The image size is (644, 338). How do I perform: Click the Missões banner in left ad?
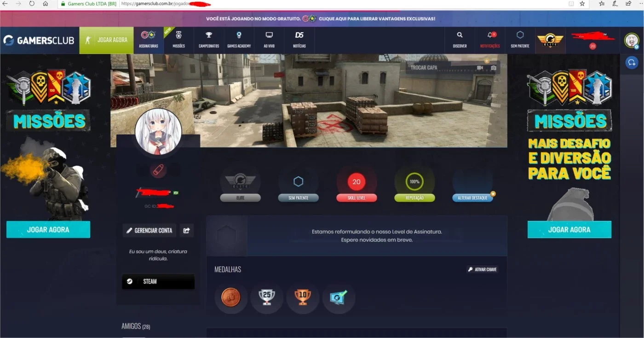click(48, 121)
